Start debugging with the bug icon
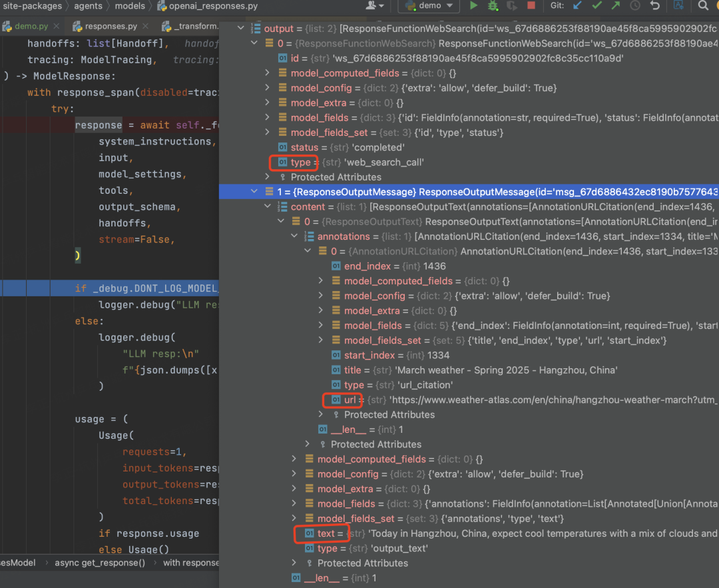This screenshot has width=719, height=588. click(x=493, y=6)
